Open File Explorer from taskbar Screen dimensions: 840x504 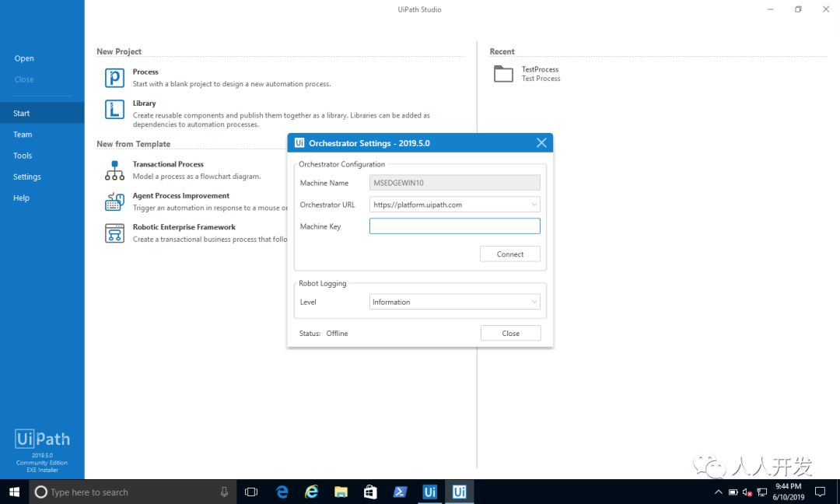[x=341, y=492]
